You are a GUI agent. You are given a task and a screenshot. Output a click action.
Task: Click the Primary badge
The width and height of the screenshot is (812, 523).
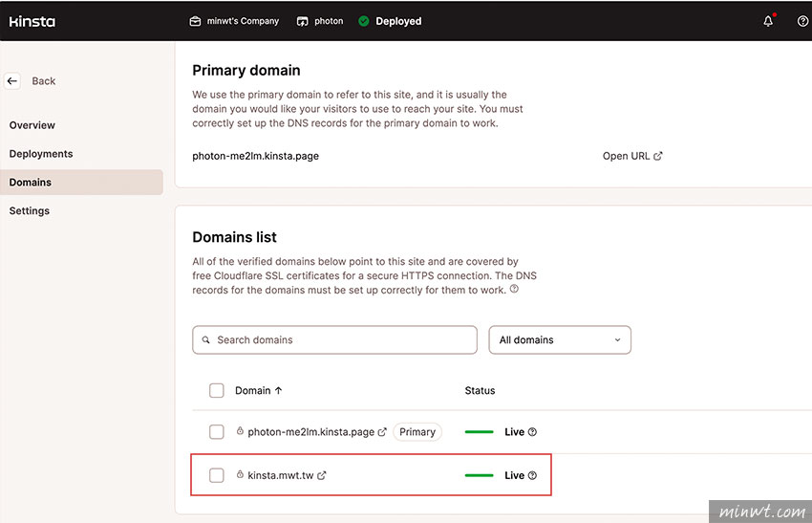417,432
